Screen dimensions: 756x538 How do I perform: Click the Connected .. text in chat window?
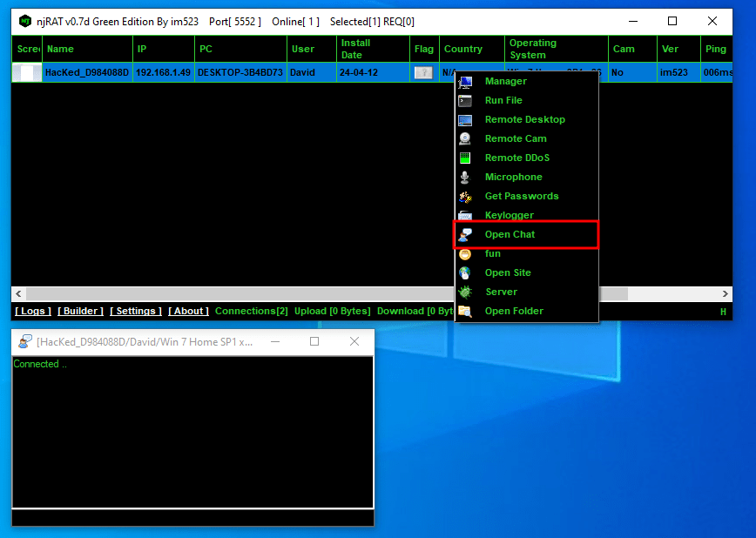point(40,364)
